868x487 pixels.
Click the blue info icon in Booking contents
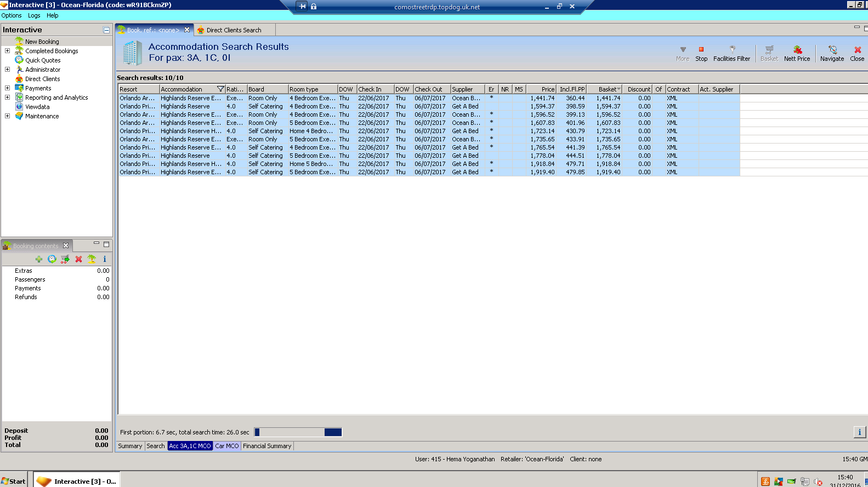click(105, 259)
